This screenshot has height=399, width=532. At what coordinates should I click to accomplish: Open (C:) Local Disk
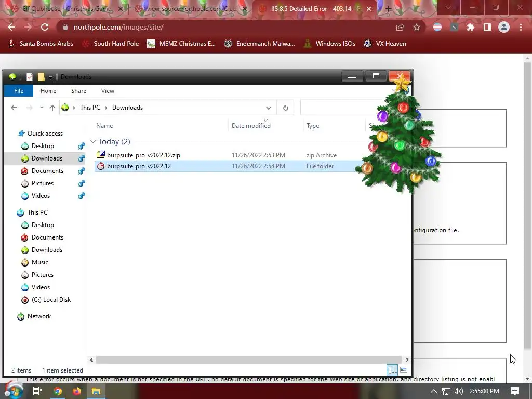point(51,300)
